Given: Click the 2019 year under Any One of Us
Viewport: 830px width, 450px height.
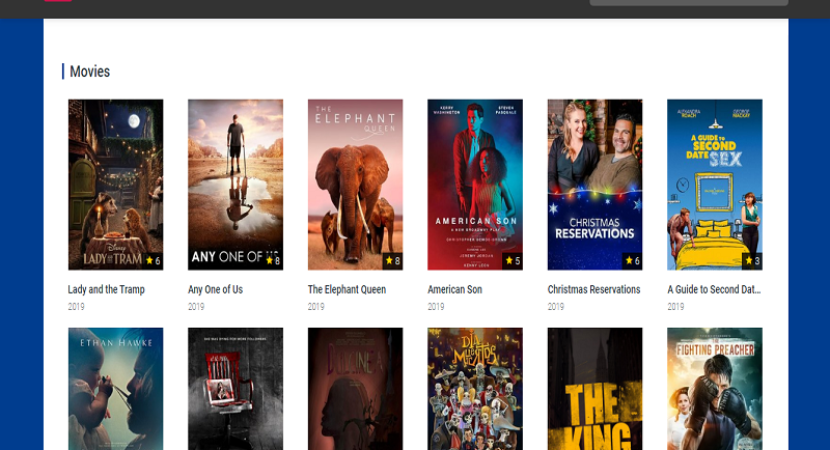Looking at the screenshot, I should (196, 307).
